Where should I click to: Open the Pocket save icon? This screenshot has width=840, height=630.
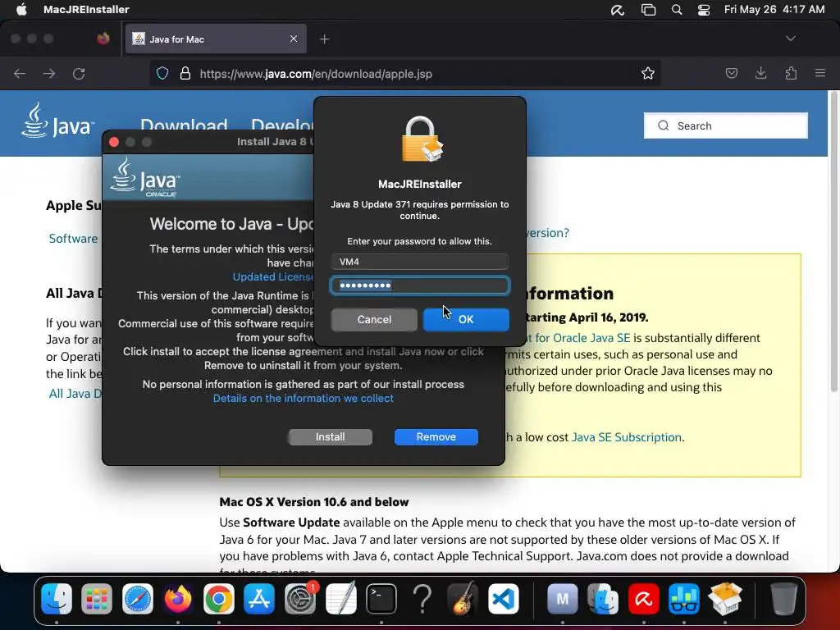click(x=731, y=73)
